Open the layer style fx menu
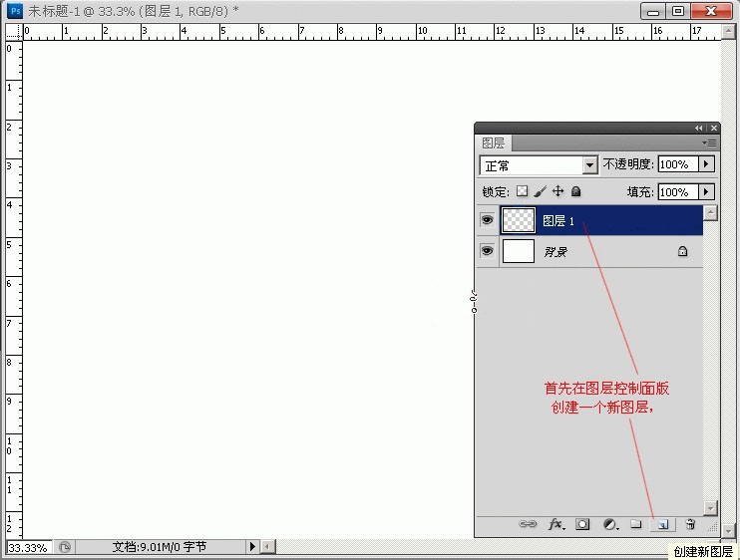 click(x=556, y=524)
